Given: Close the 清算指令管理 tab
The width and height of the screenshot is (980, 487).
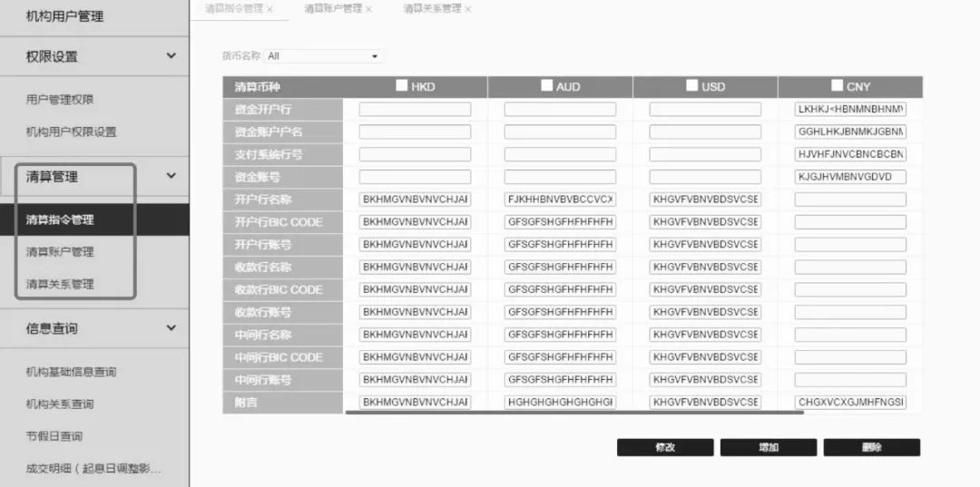Looking at the screenshot, I should (269, 9).
